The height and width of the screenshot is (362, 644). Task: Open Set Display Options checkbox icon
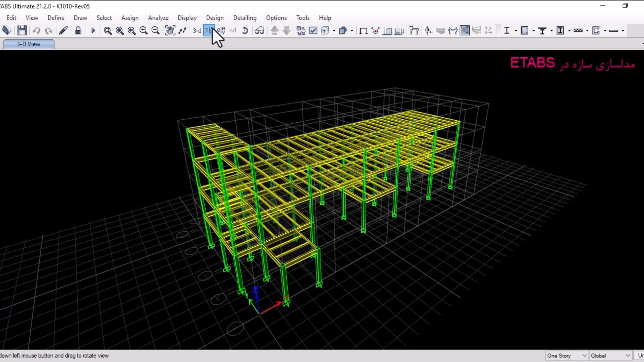pos(313,31)
